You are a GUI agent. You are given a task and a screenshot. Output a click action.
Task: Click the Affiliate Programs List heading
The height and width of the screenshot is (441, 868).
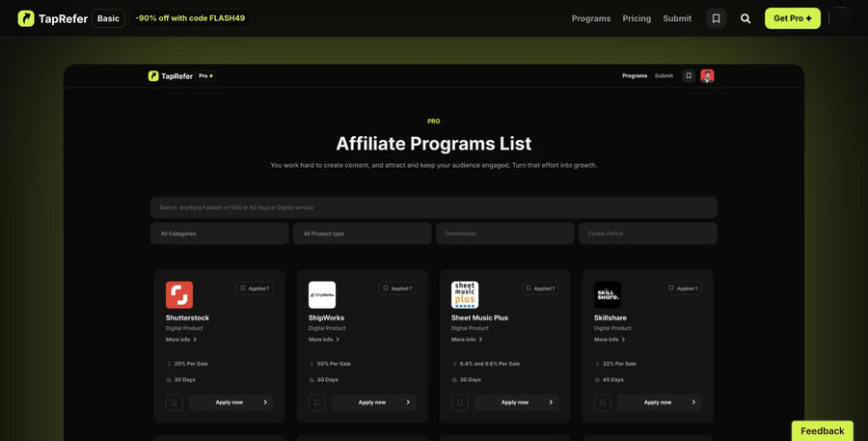[x=433, y=144]
